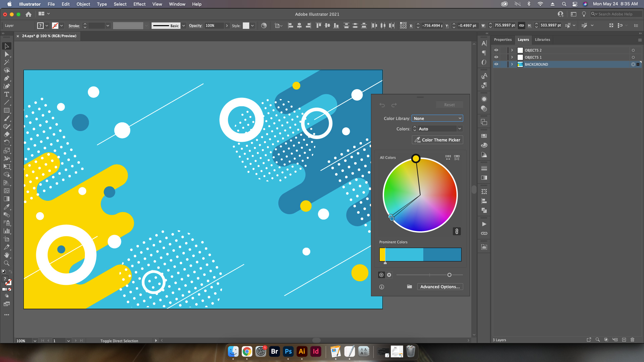Open the Effect menu

pyautogui.click(x=139, y=4)
